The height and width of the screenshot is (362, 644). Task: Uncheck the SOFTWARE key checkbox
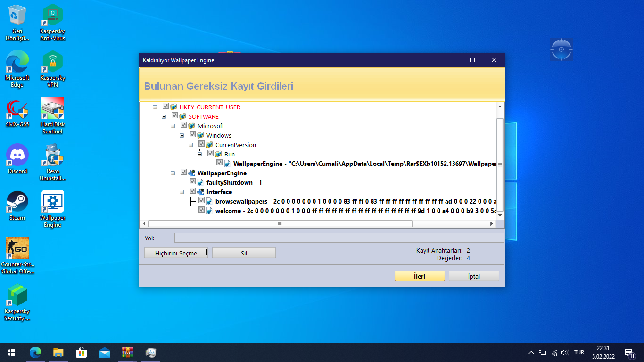[174, 116]
